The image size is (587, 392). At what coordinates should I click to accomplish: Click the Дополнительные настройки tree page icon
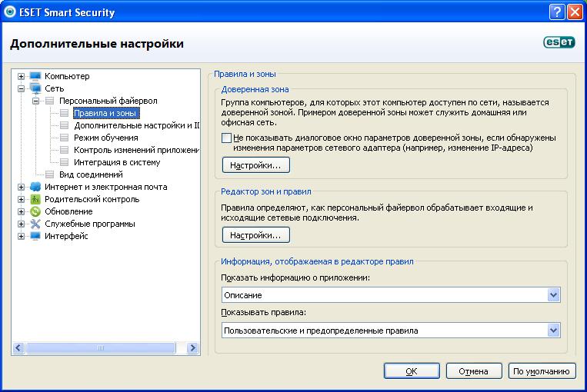pyautogui.click(x=64, y=125)
